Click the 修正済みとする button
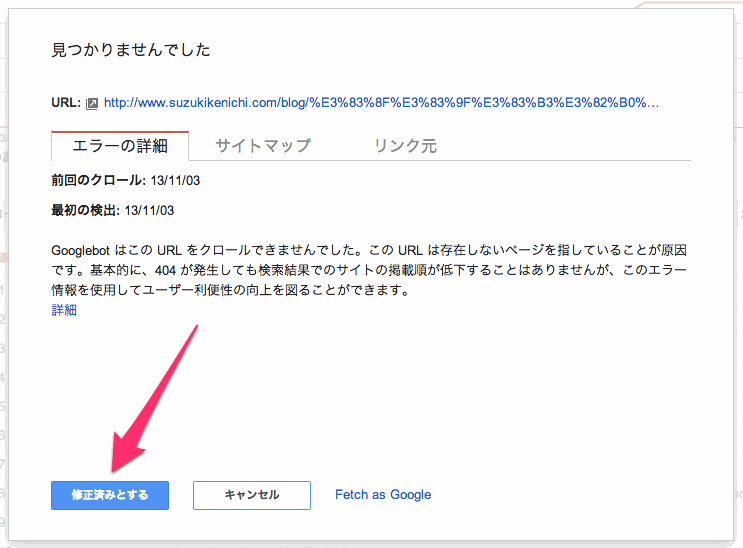The width and height of the screenshot is (743, 548). point(110,495)
